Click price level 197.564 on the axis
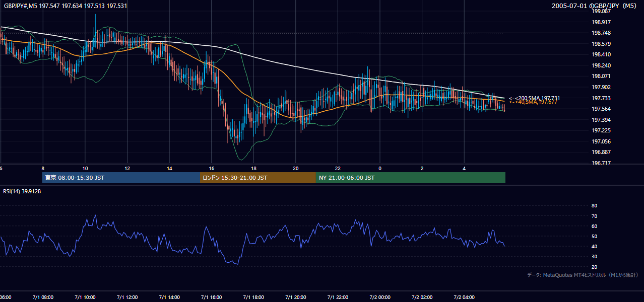This screenshot has height=302, width=644. click(x=601, y=109)
